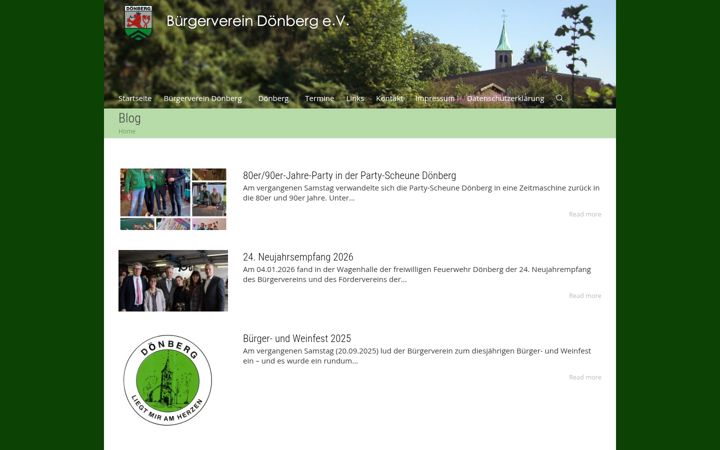Click the Dönberg coat of arms logo

[138, 22]
